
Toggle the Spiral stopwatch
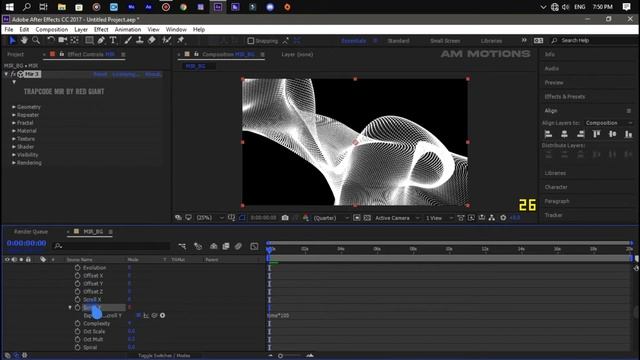[x=78, y=348]
